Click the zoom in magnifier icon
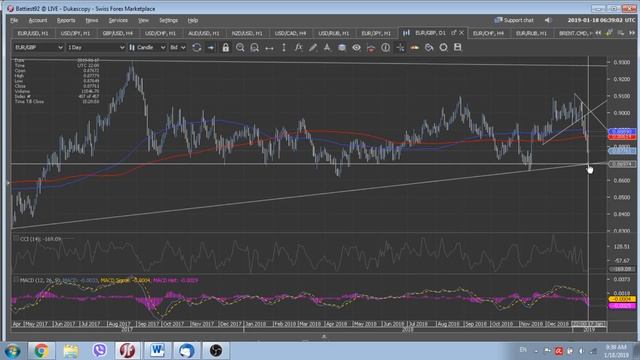Screen dimensions: 640x360 [240, 48]
